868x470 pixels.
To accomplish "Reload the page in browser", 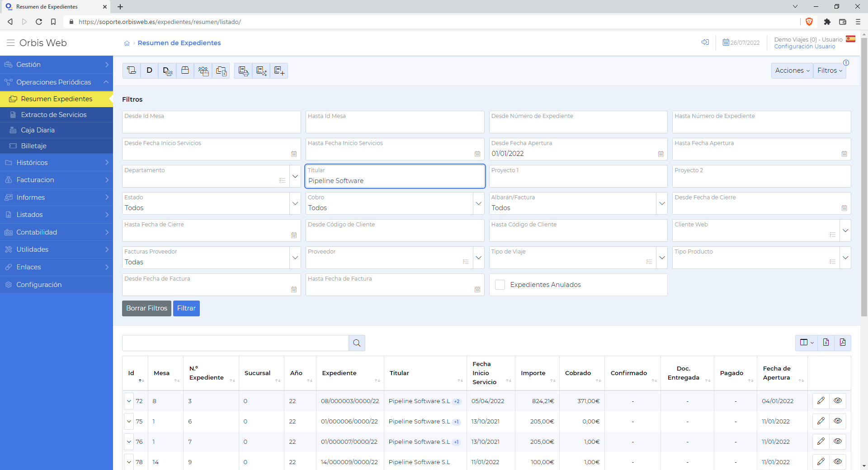I will 39,22.
